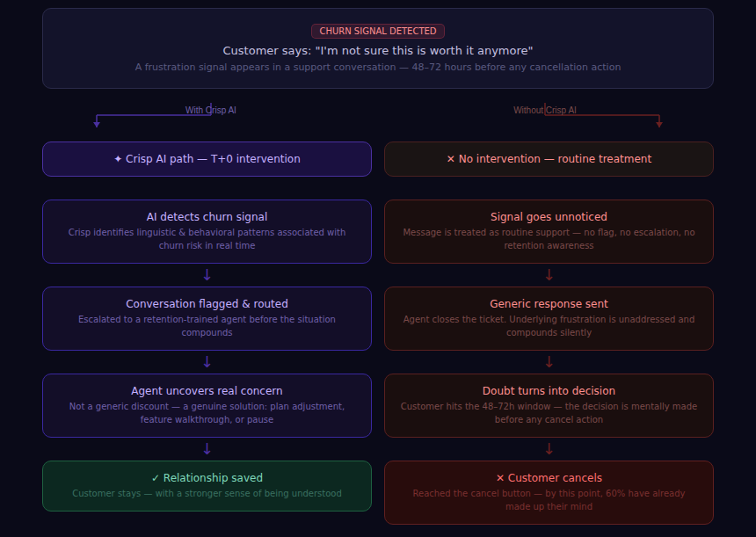Viewport: 756px width, 537px height.
Task: Select the "Signal goes unnoticed" card
Action: tap(549, 231)
